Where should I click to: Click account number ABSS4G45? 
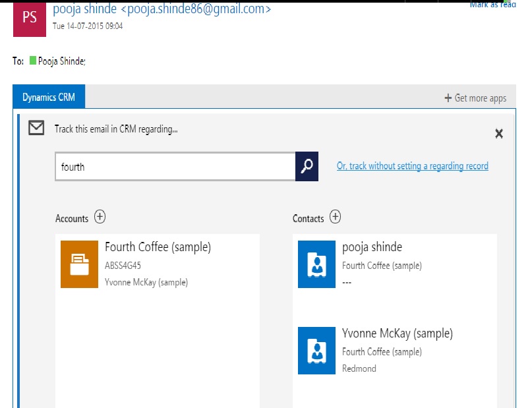pyautogui.click(x=123, y=266)
